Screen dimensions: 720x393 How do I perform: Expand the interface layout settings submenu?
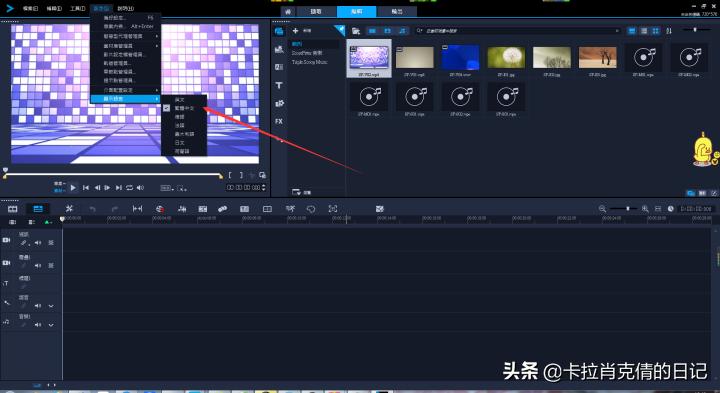coord(125,90)
